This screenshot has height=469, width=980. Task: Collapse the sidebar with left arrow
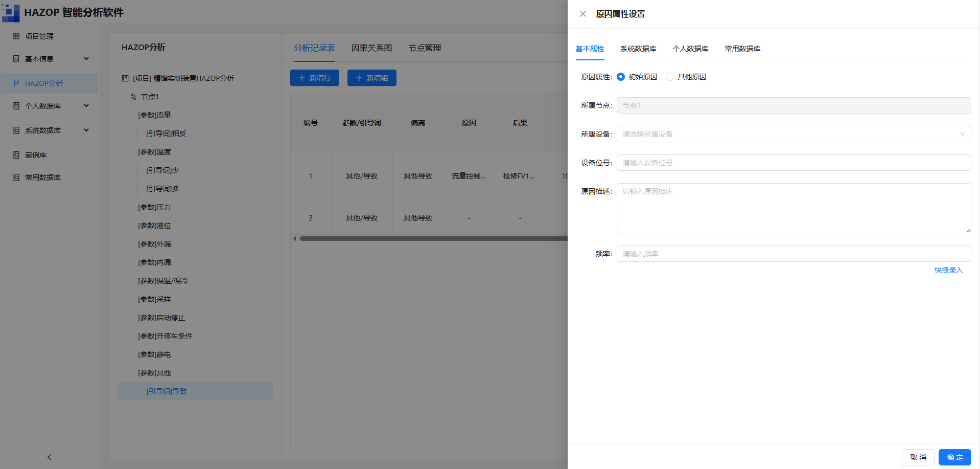[50, 457]
